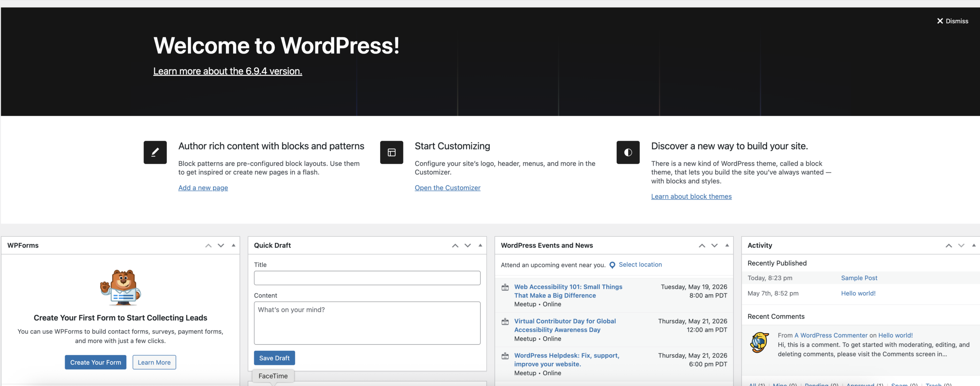980x386 pixels.
Task: Click the 'Today, 8:23 pm' timestamp
Action: click(x=770, y=278)
